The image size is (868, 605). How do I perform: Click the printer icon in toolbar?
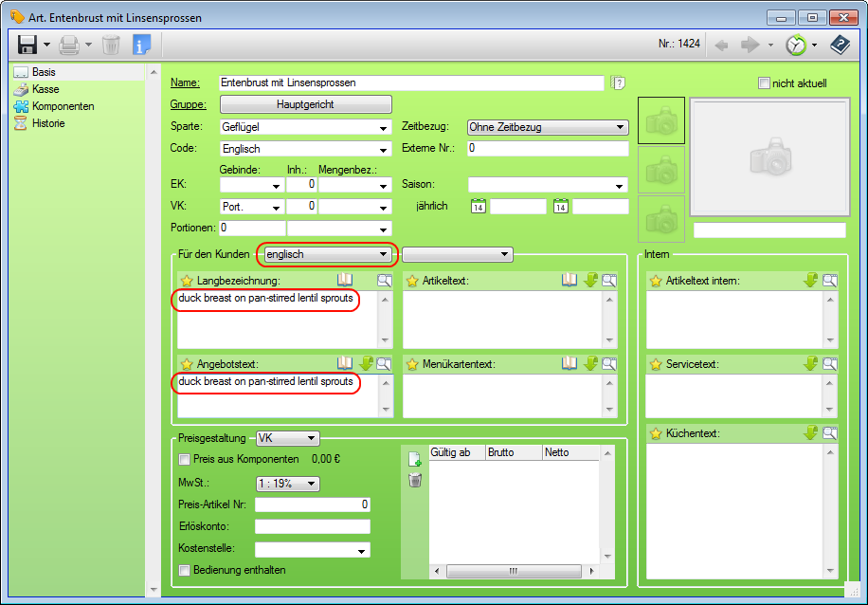click(x=69, y=45)
